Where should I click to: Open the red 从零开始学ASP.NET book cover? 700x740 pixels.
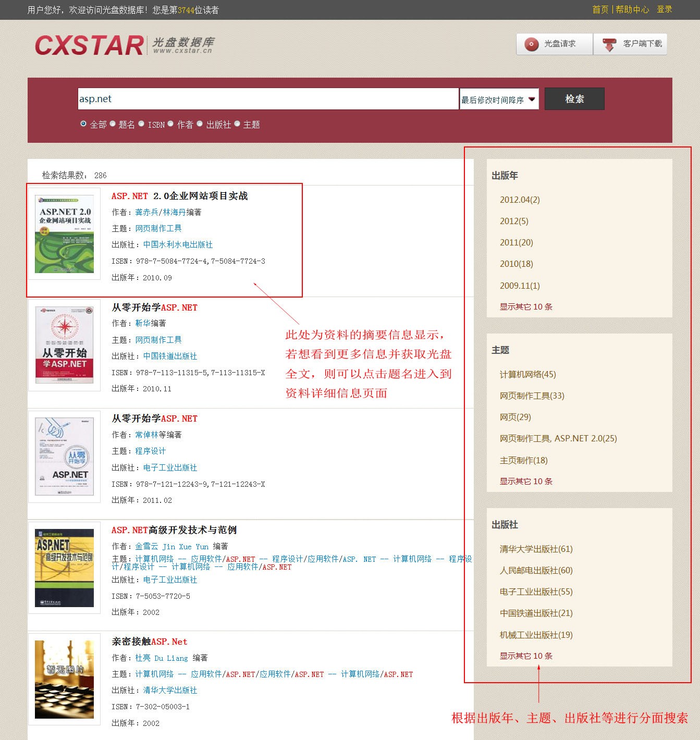(x=64, y=344)
